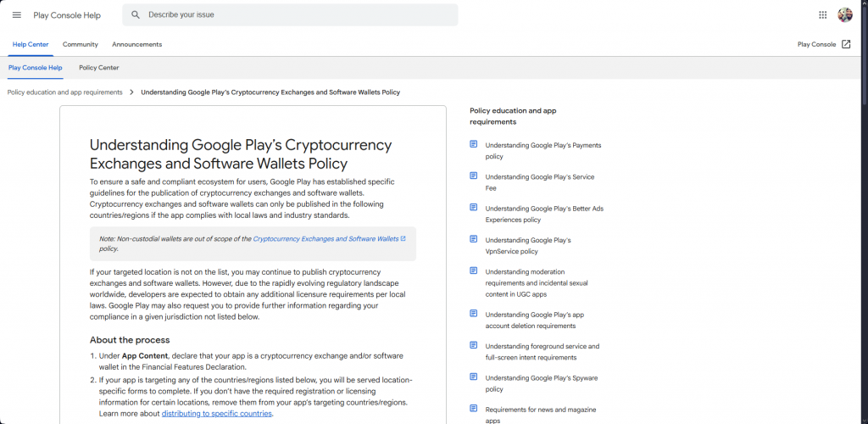868x424 pixels.
Task: Click the article icon beside VpnService policy
Action: (x=473, y=238)
